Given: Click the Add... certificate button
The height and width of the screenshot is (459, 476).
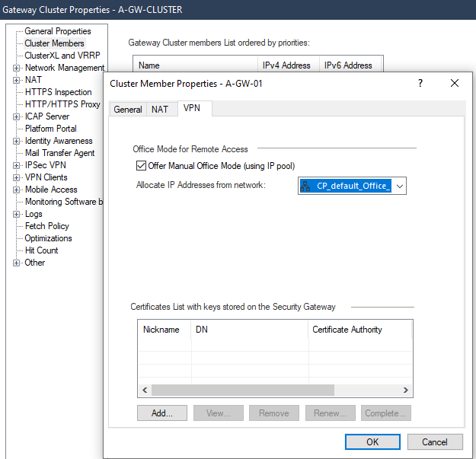Looking at the screenshot, I should click(x=162, y=413).
